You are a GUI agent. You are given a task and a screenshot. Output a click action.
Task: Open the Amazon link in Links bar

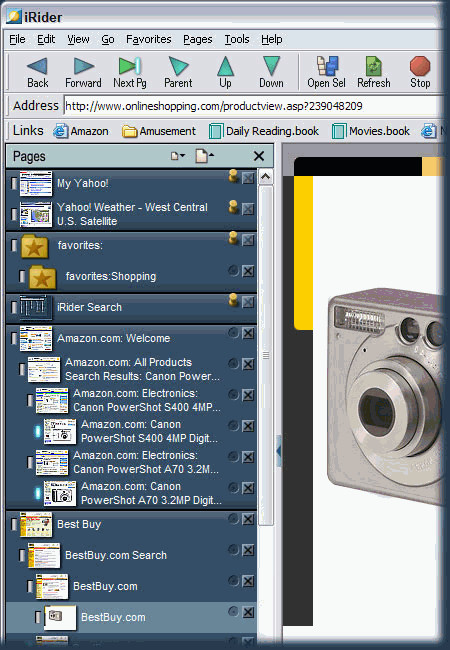coord(81,131)
